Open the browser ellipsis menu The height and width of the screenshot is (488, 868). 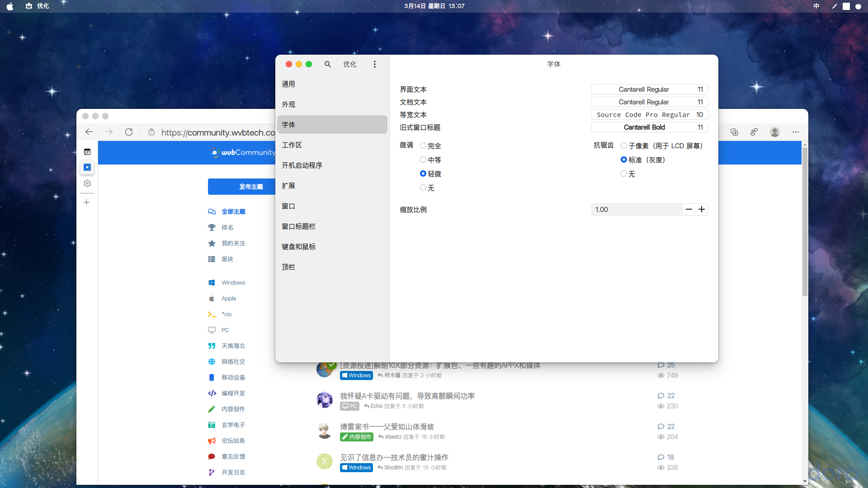pos(795,132)
